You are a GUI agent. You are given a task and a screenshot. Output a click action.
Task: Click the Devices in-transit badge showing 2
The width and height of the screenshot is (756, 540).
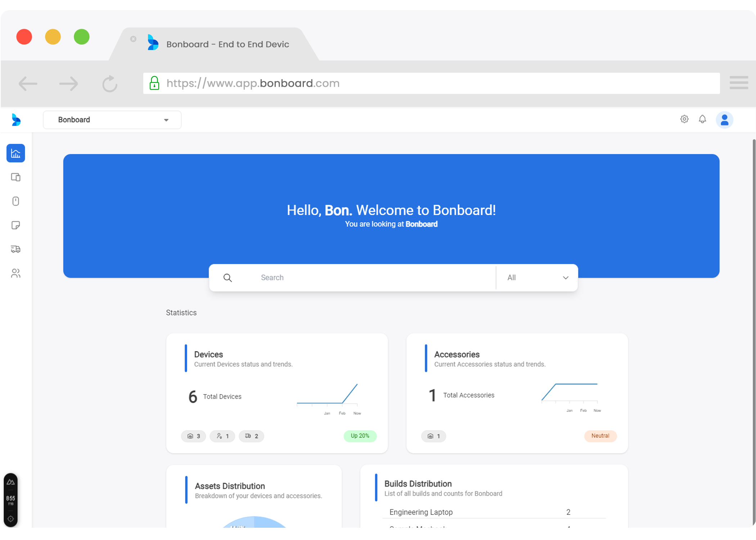point(252,436)
